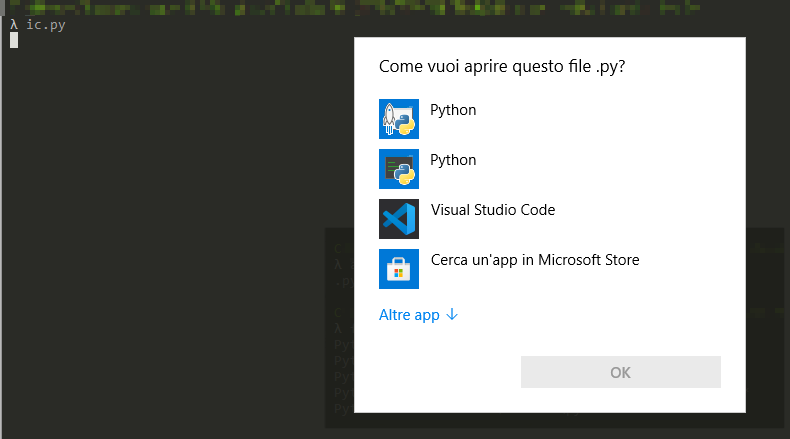Click the Python launcher rocket icon
Screen dimensions: 790x439
tap(399, 119)
